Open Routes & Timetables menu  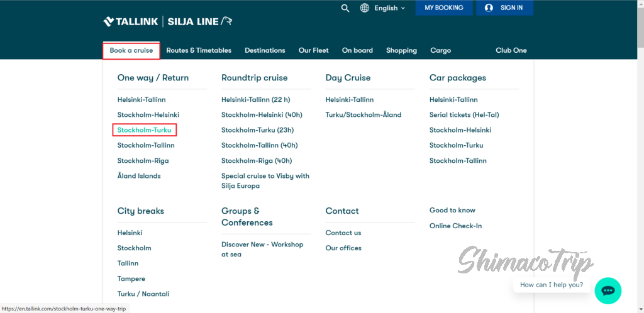tap(199, 50)
